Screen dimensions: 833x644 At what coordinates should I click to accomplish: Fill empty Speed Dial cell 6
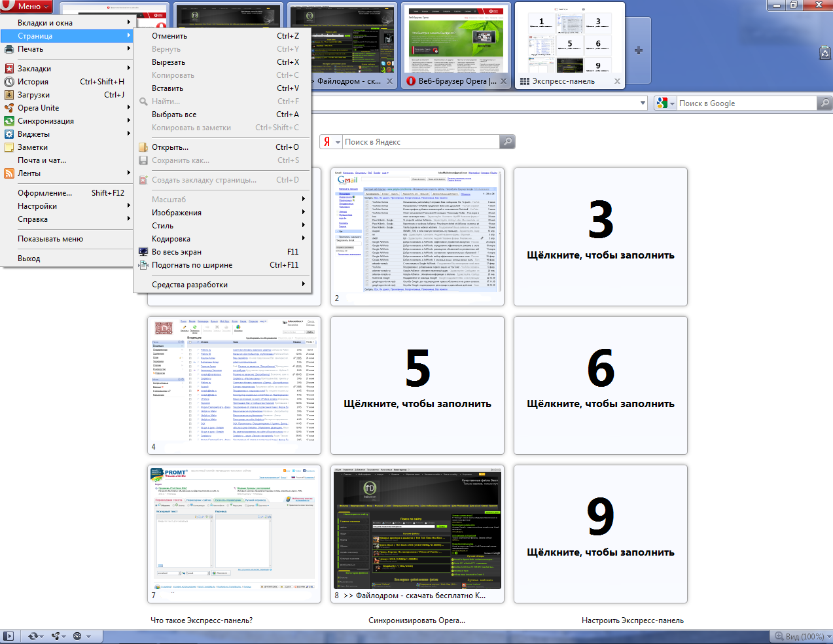(601, 385)
